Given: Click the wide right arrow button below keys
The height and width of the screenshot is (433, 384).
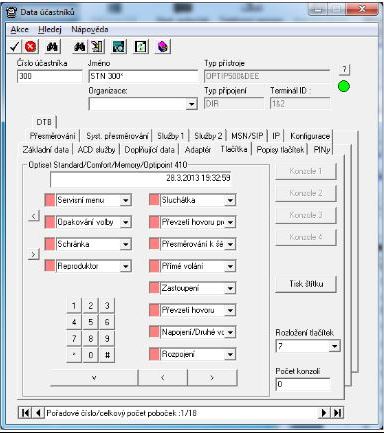Looking at the screenshot, I should click(x=212, y=378).
